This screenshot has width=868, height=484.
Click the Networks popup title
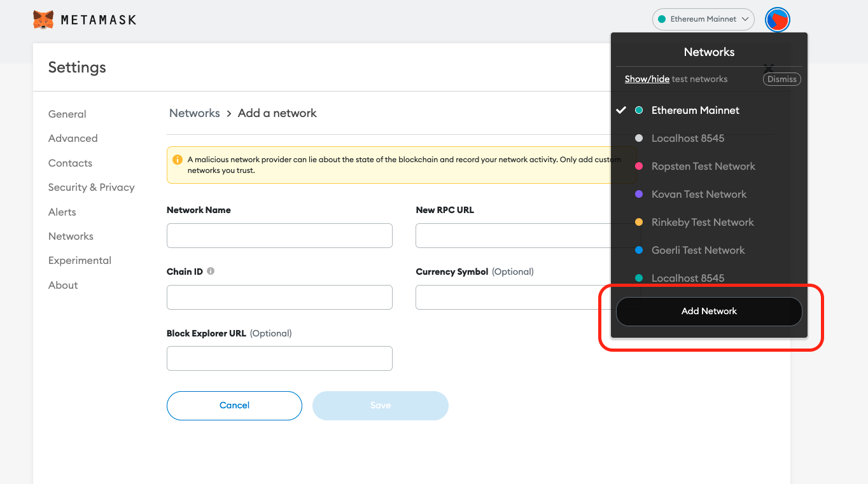pos(709,52)
